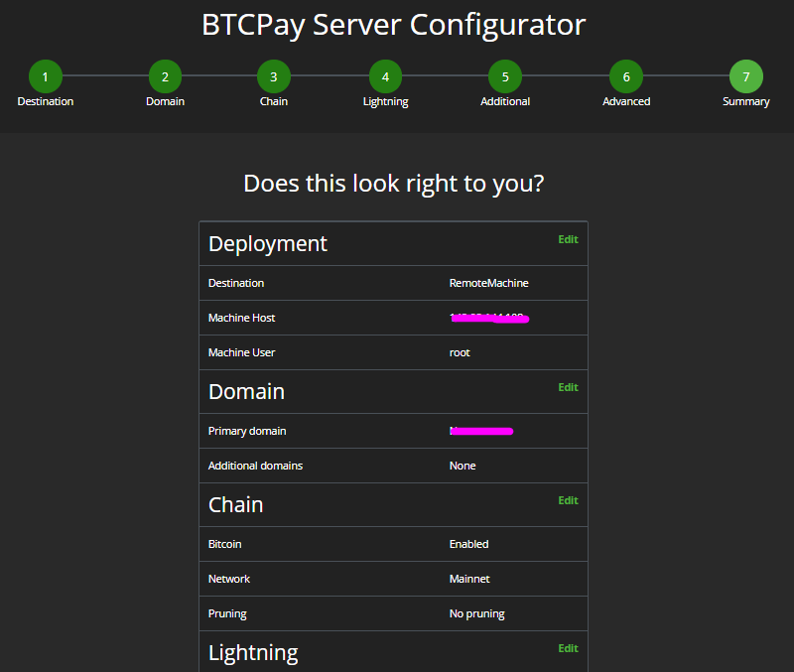
Task: Edit the Deployment section
Action: [x=568, y=239]
